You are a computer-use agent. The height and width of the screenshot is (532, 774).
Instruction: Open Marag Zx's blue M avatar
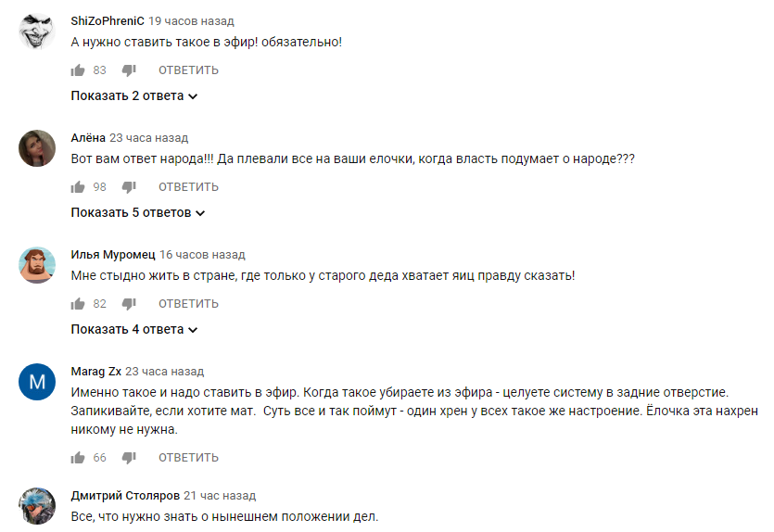[37, 382]
